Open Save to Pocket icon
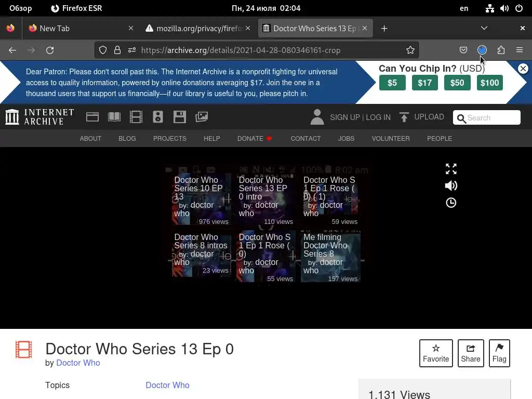532x399 pixels. [x=463, y=50]
